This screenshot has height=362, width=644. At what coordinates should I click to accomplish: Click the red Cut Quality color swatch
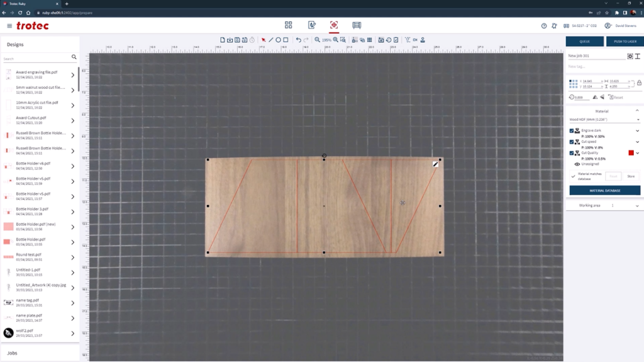click(631, 153)
